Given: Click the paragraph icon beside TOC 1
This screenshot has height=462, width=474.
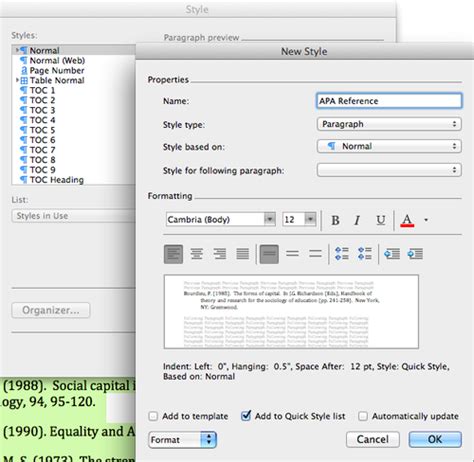Looking at the screenshot, I should 24,90.
